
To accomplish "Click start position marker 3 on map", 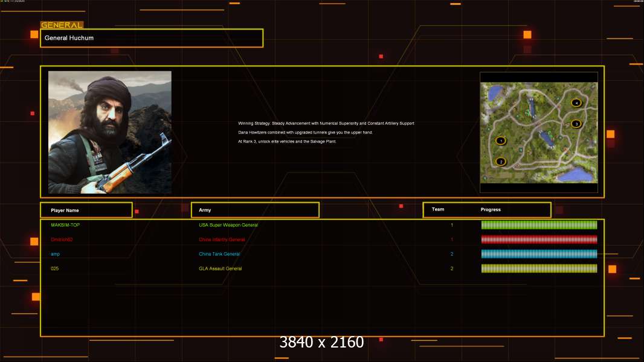I will [576, 124].
